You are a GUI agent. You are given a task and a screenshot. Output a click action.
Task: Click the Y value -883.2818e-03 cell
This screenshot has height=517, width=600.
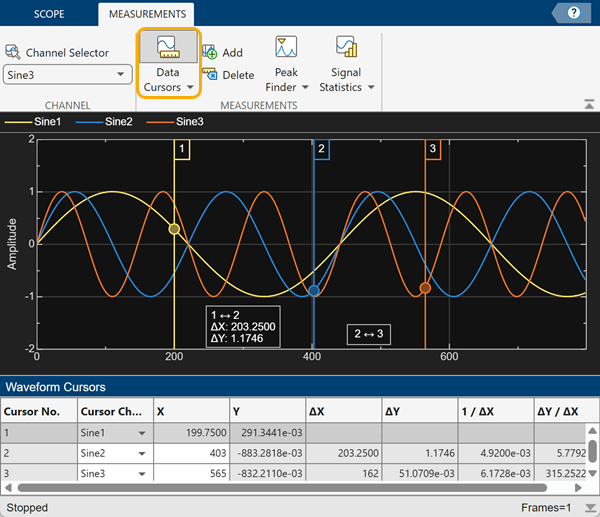(x=267, y=453)
